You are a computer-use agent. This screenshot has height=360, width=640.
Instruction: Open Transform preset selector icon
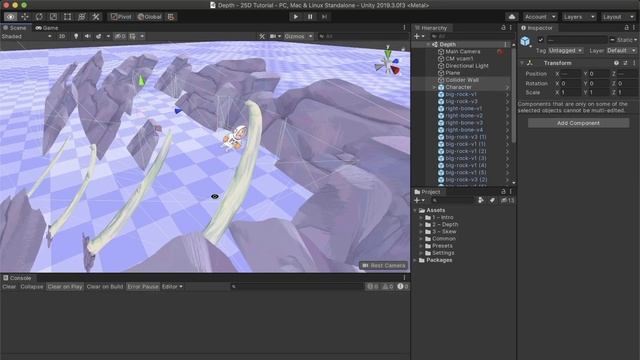point(625,63)
